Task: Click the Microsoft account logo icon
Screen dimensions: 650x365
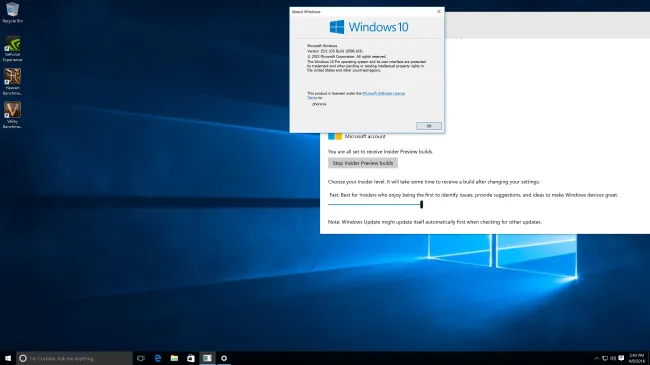Action: (x=335, y=136)
